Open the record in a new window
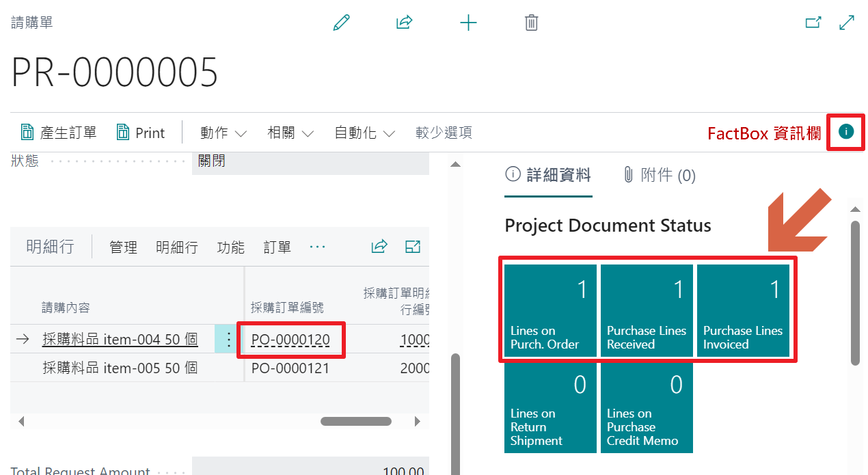The image size is (868, 475). pos(813,23)
